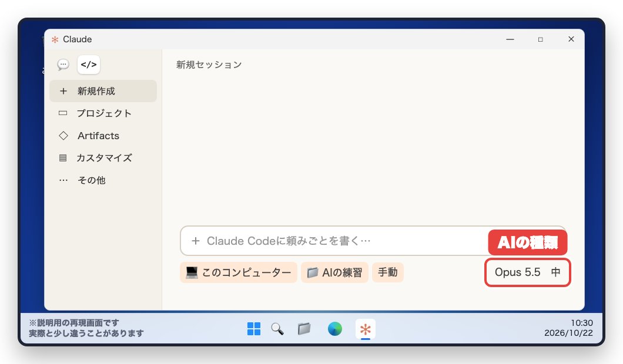The image size is (623, 364).
Task: Click the plus attach icon in prompt box
Action: (x=196, y=241)
